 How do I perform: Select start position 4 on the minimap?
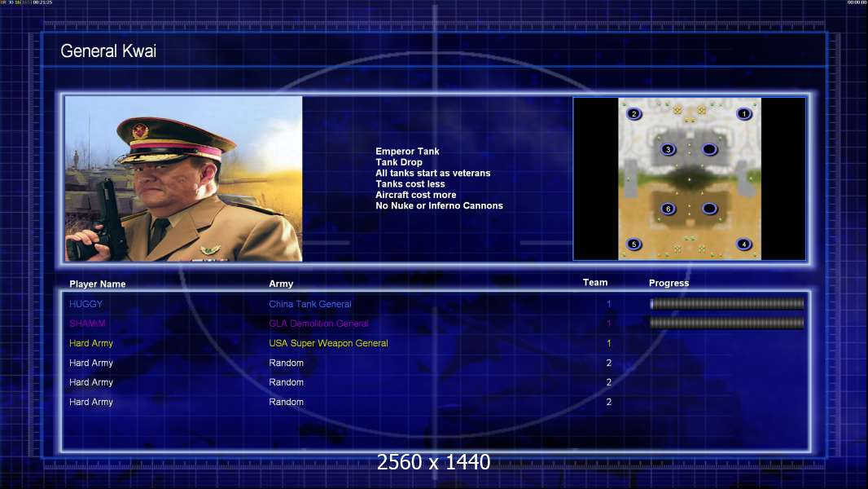point(744,244)
